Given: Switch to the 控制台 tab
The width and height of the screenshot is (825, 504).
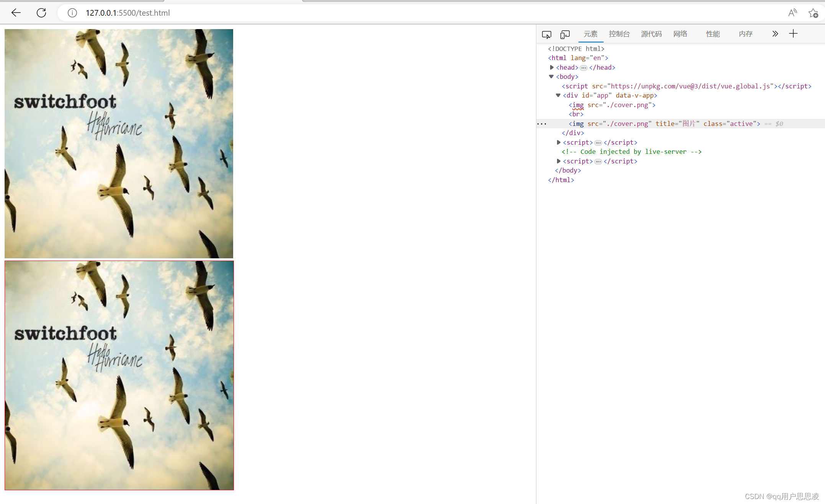Looking at the screenshot, I should 619,34.
